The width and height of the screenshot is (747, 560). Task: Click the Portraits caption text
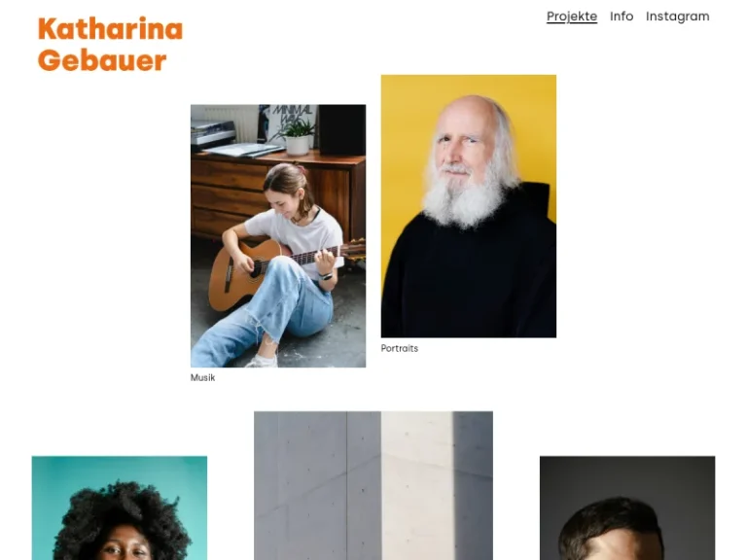399,348
